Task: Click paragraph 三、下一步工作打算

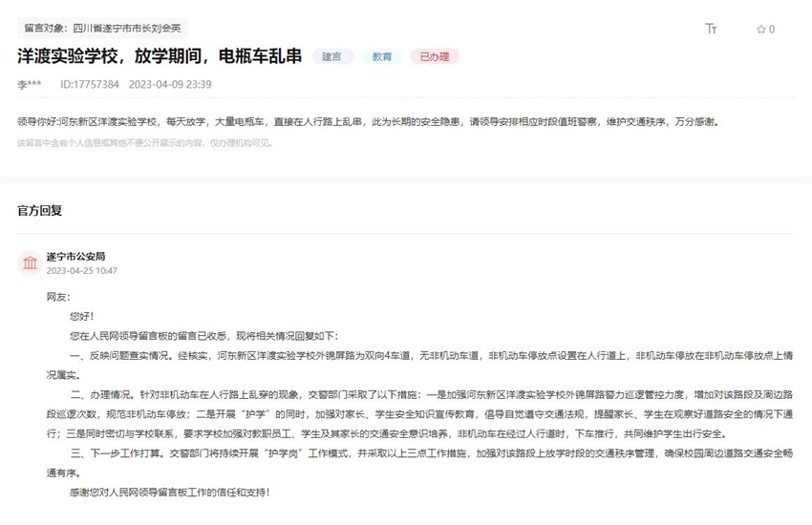Action: [419, 463]
